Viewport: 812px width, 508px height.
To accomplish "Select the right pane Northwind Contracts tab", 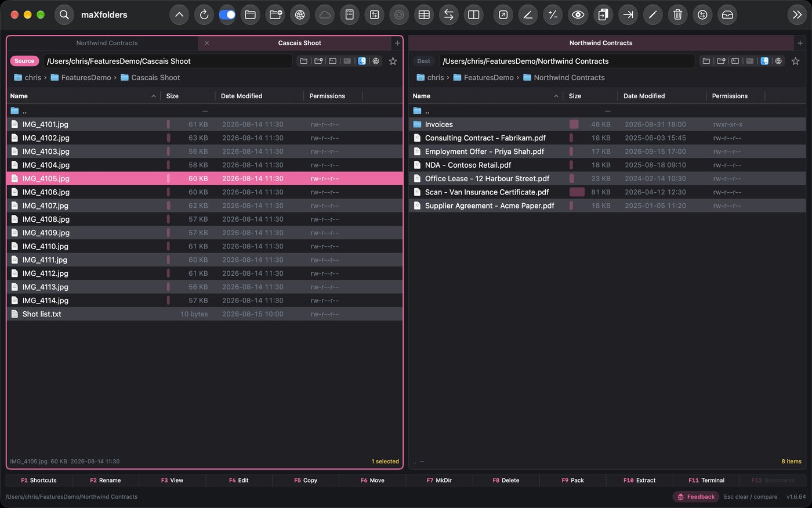I will [601, 43].
